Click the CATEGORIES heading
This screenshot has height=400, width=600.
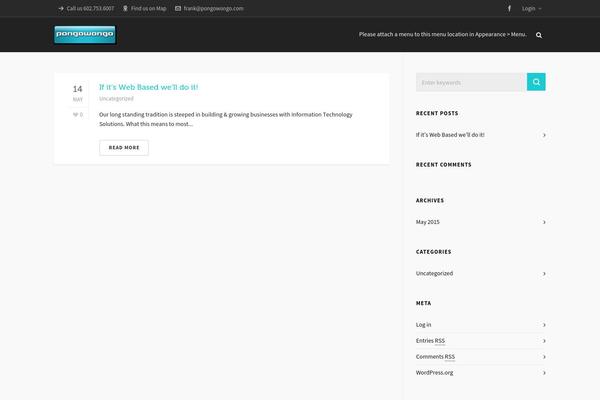434,252
